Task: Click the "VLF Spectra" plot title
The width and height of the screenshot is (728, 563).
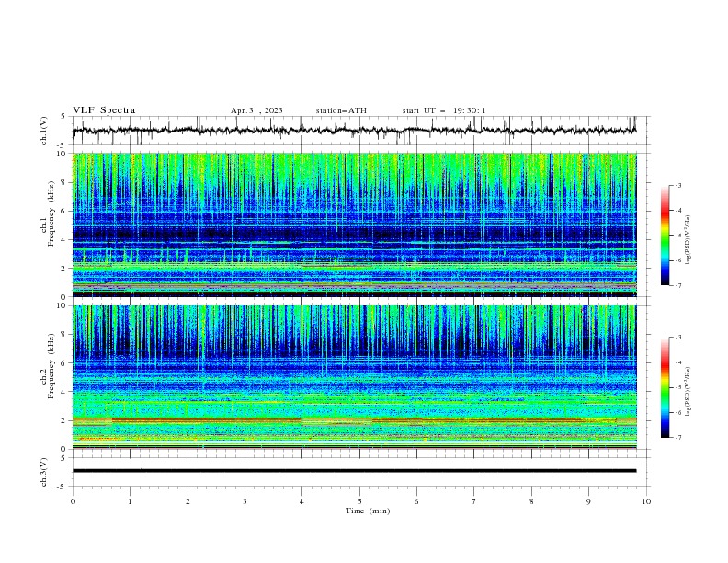Action: [x=104, y=110]
